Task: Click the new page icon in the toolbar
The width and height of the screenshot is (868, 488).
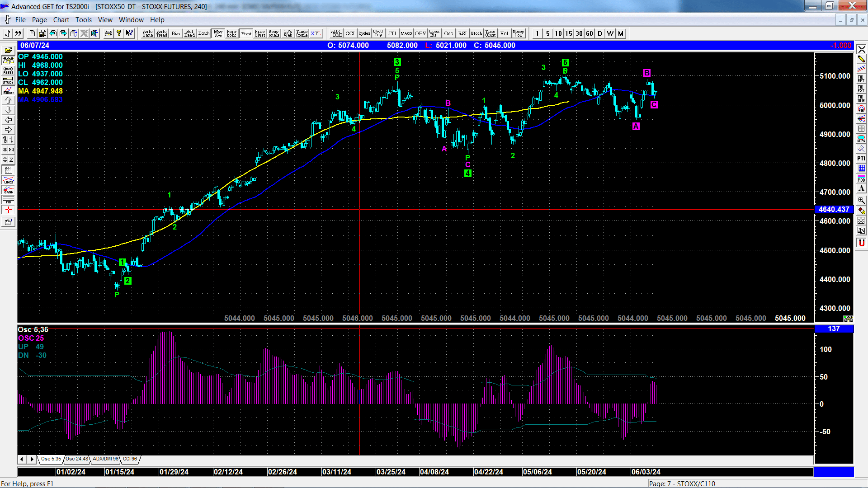Action: click(x=32, y=33)
